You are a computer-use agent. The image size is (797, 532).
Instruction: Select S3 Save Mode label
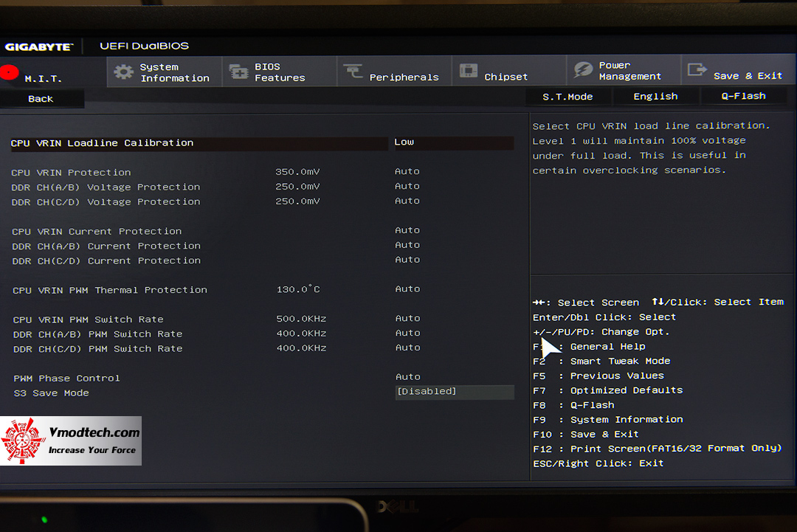coord(52,393)
